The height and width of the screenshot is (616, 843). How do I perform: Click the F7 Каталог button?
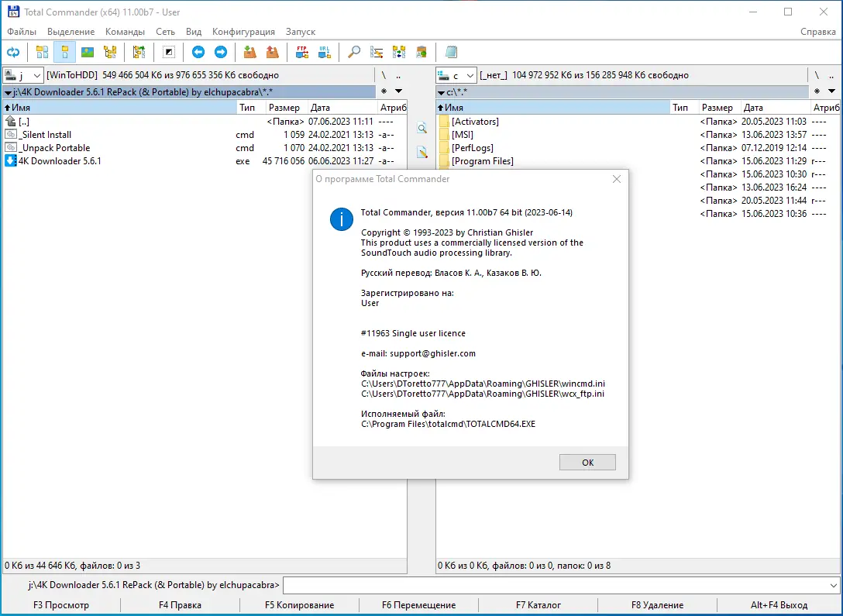(538, 605)
